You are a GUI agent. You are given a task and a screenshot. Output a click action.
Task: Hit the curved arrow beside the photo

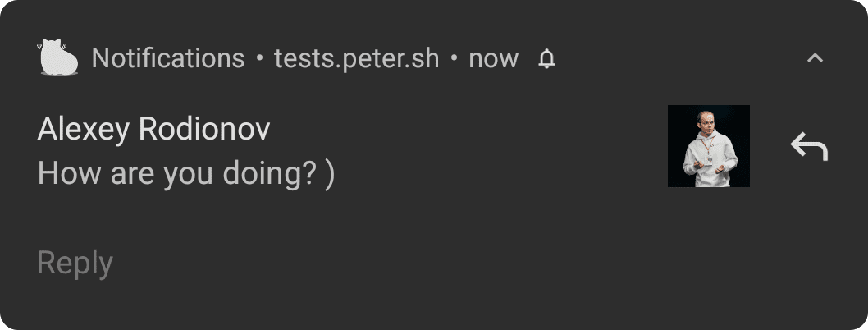[809, 147]
